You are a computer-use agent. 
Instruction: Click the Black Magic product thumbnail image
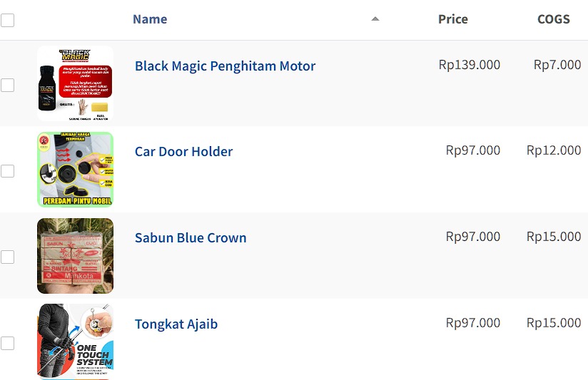(x=75, y=83)
